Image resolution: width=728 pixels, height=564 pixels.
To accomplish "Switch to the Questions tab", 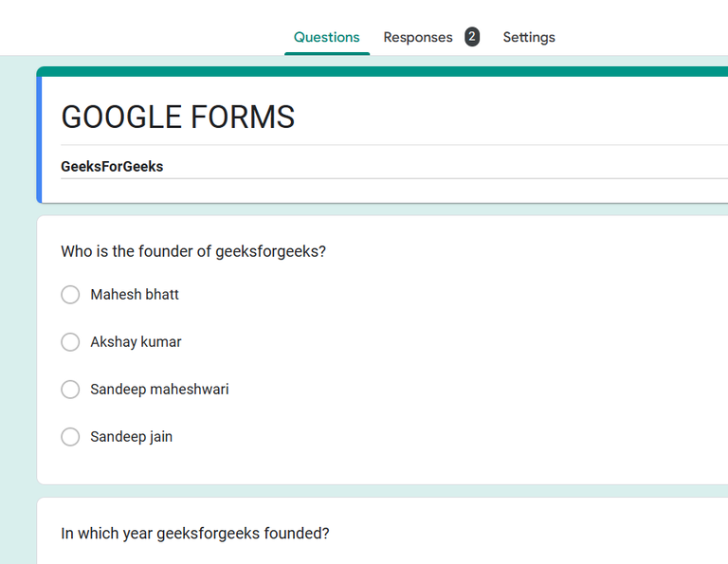I will (326, 37).
